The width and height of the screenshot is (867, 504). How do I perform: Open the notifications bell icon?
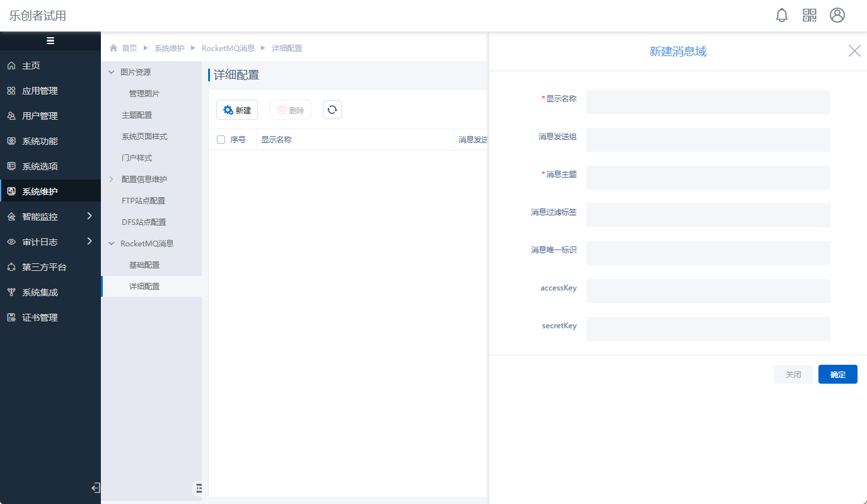pos(782,16)
